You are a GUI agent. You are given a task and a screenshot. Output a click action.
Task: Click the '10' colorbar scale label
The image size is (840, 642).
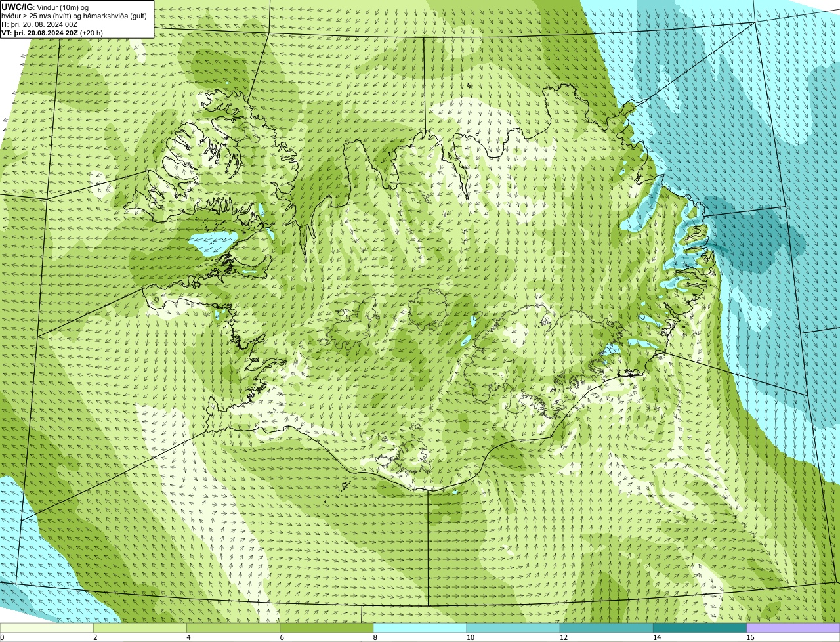471,637
